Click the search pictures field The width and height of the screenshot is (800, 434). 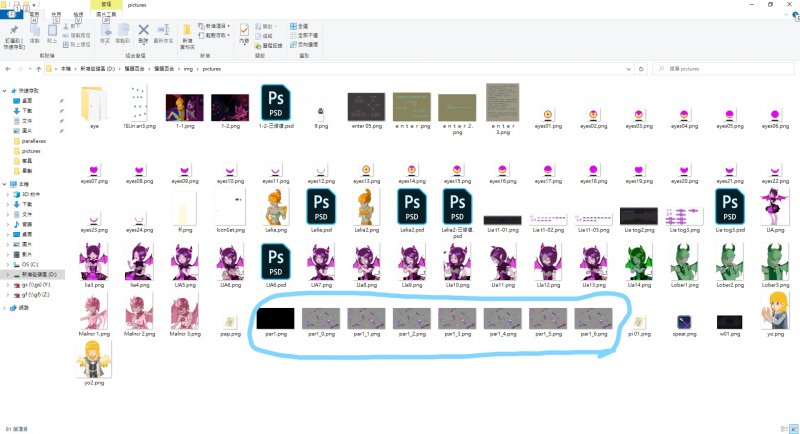(723, 69)
